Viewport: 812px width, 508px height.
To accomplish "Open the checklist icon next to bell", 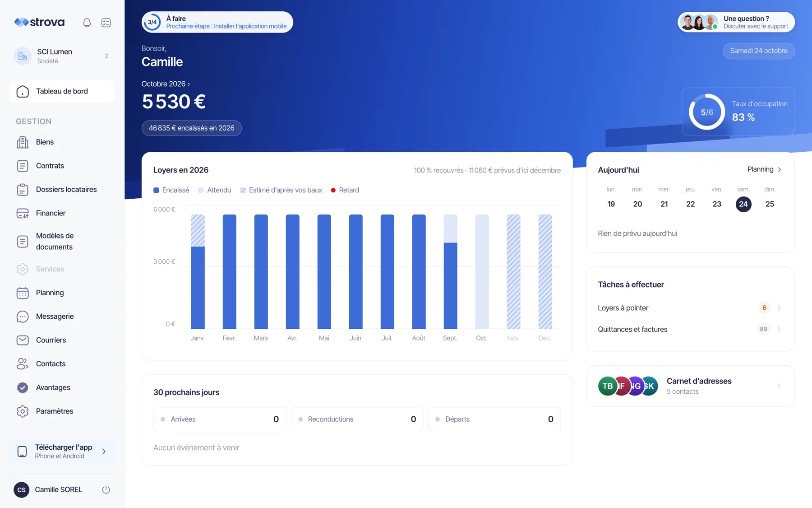I will click(106, 23).
